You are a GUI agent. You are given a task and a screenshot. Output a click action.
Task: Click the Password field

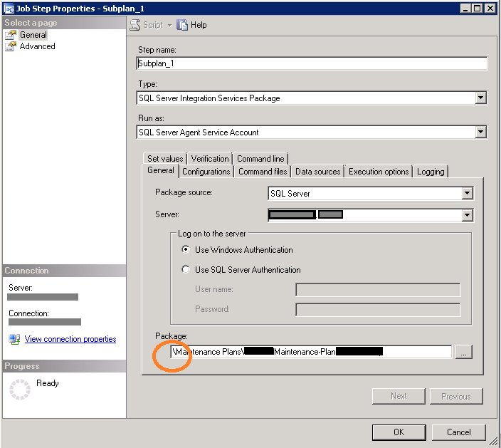[x=378, y=310]
